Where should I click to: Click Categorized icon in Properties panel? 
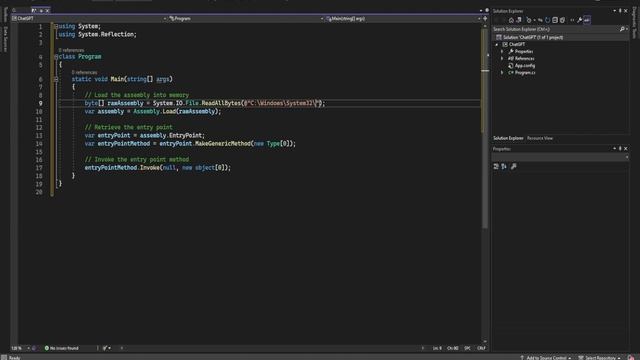coord(496,166)
